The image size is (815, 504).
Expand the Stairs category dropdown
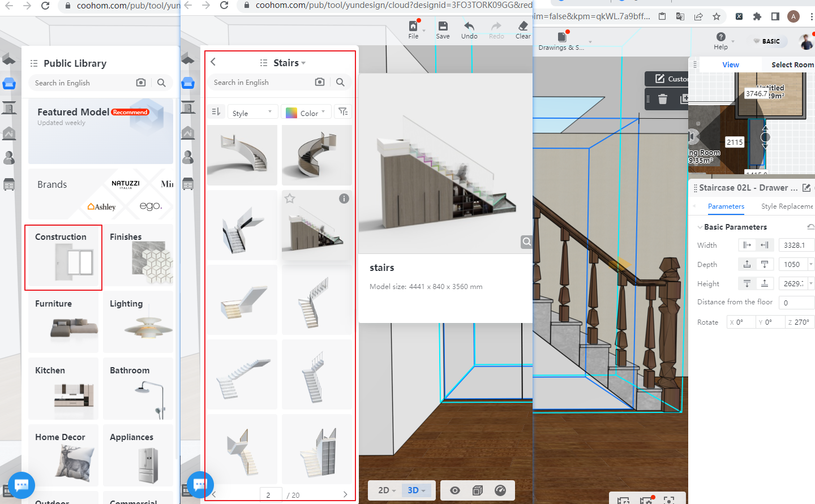point(289,63)
